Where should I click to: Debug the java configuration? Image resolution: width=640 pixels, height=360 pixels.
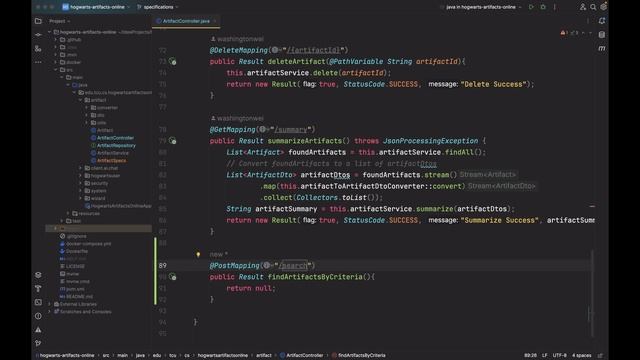pos(543,7)
